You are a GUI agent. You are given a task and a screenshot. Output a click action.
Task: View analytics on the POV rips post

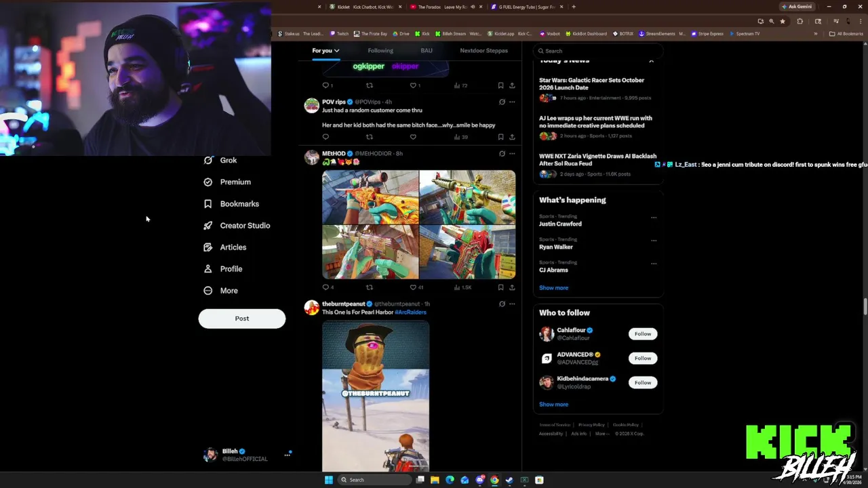460,137
